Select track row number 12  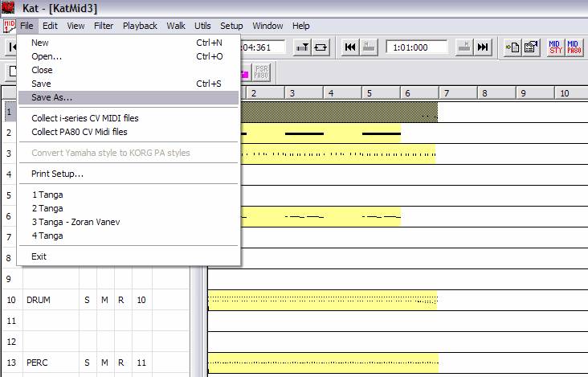tap(11, 342)
